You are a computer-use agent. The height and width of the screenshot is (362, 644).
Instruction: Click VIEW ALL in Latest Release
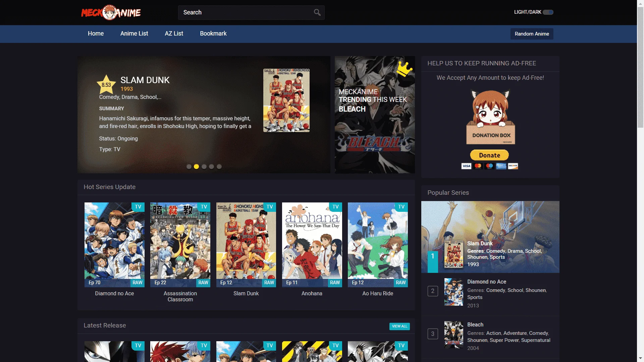pos(399,326)
